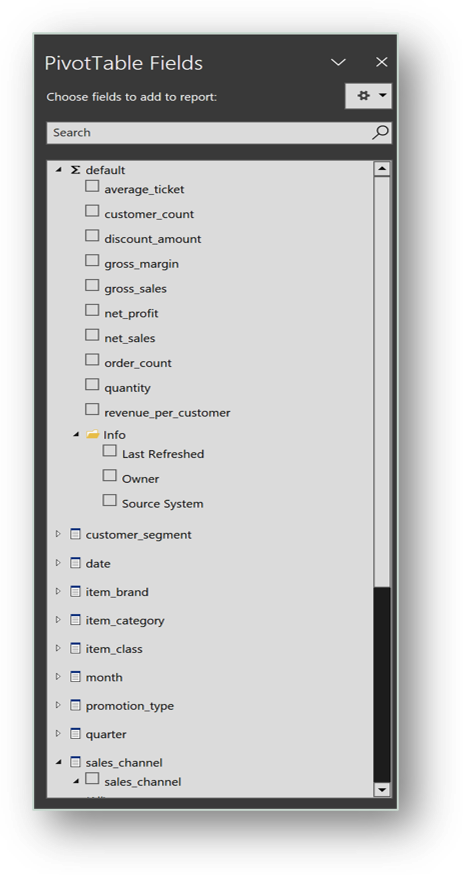Check the order_count field
The height and width of the screenshot is (875, 463).
click(x=92, y=359)
